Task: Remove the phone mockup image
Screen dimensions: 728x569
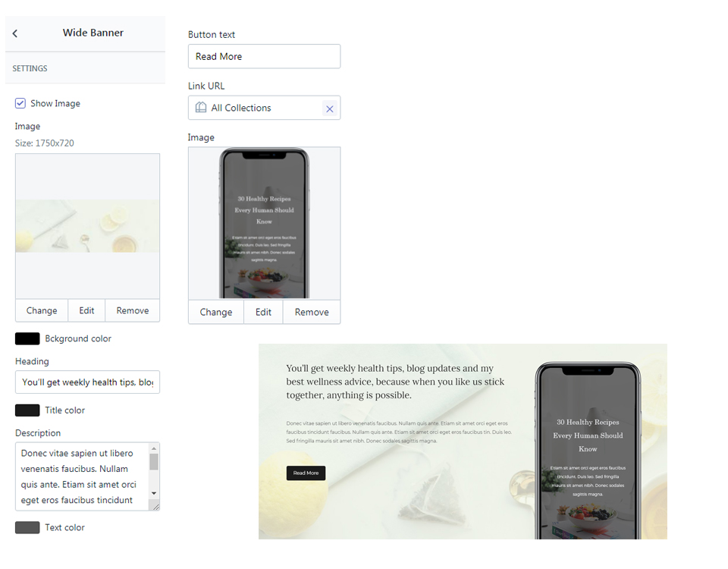Action: (x=312, y=312)
